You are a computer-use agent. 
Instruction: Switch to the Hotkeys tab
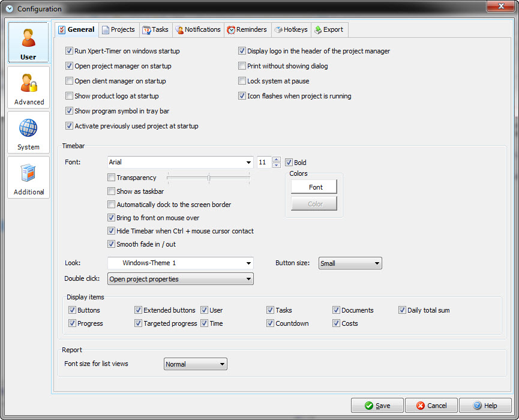(291, 30)
